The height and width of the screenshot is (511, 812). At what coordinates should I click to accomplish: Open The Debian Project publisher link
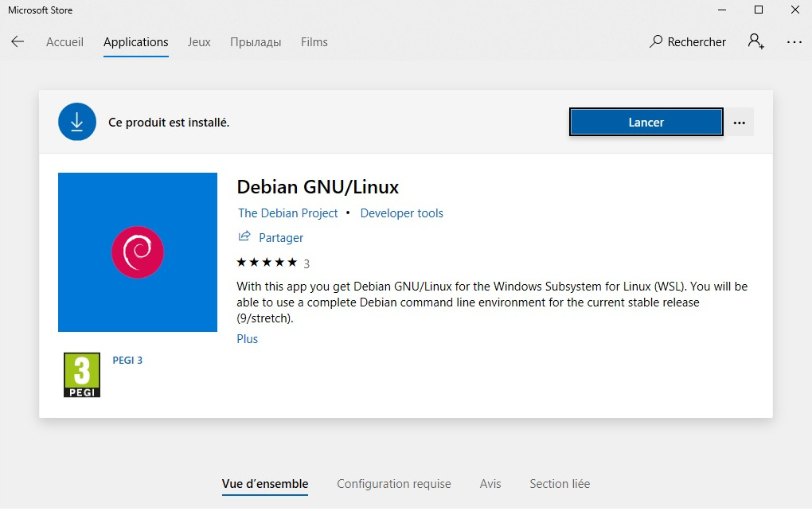coord(288,213)
